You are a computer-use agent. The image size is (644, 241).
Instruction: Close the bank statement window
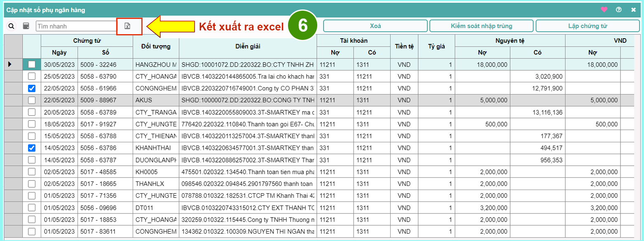click(633, 9)
